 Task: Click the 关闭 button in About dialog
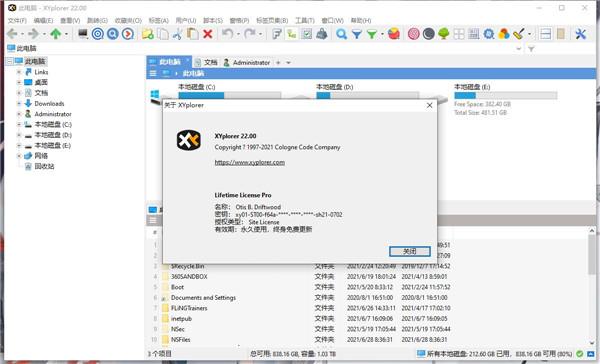(410, 251)
